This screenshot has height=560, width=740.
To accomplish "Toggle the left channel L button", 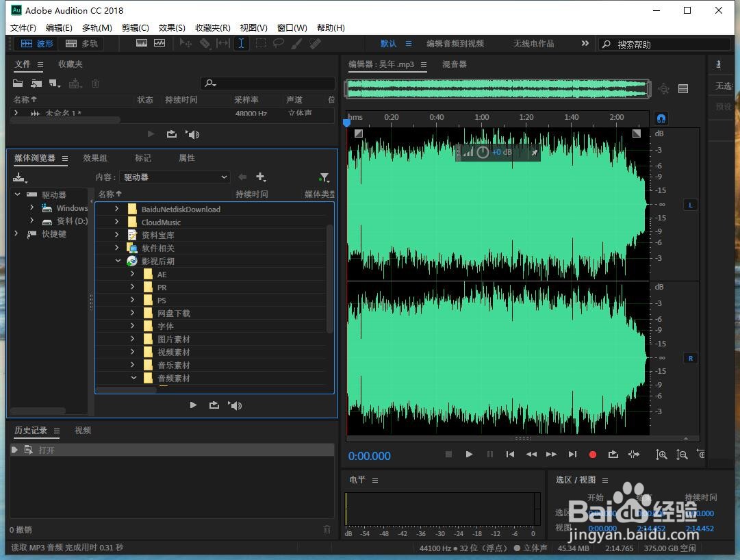I will pyautogui.click(x=691, y=205).
